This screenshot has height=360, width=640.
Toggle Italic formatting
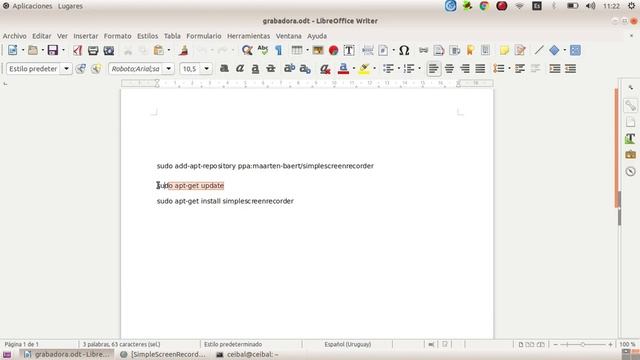coord(240,69)
